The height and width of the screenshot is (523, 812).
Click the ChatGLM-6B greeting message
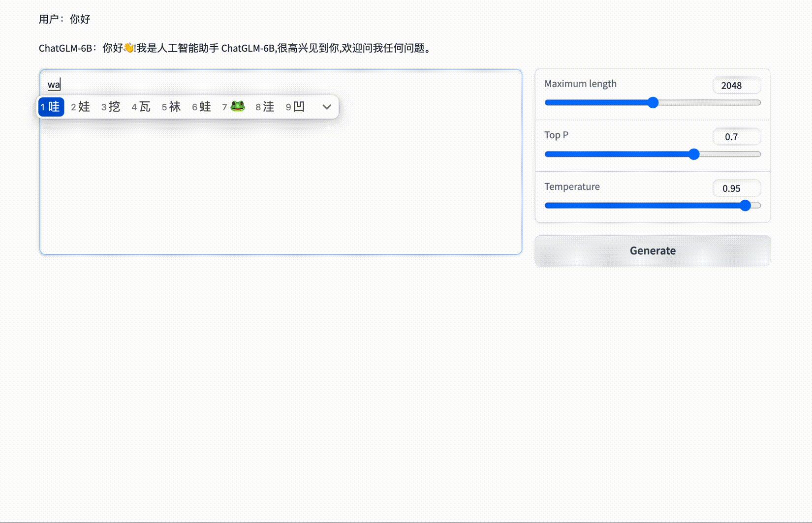click(x=235, y=48)
